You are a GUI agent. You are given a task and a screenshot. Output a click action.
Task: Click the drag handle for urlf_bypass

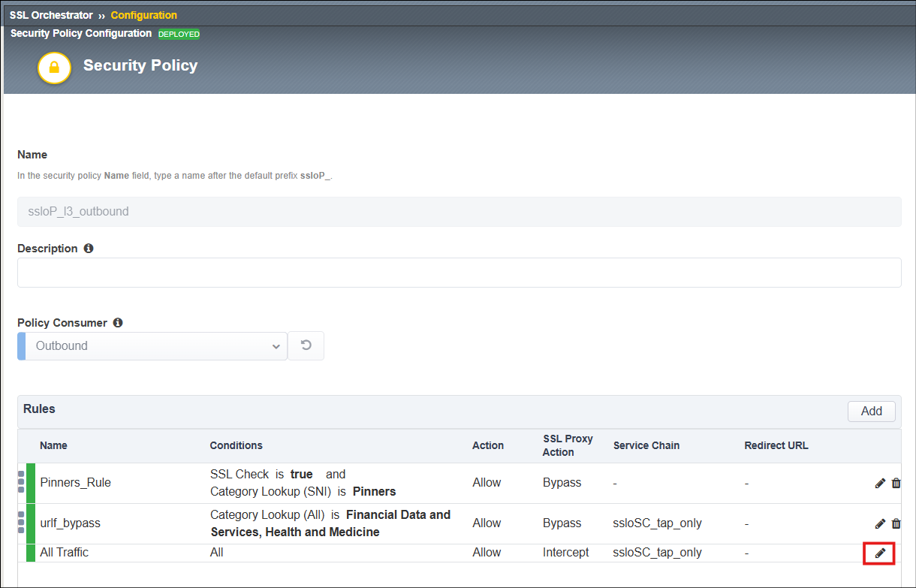(x=21, y=523)
